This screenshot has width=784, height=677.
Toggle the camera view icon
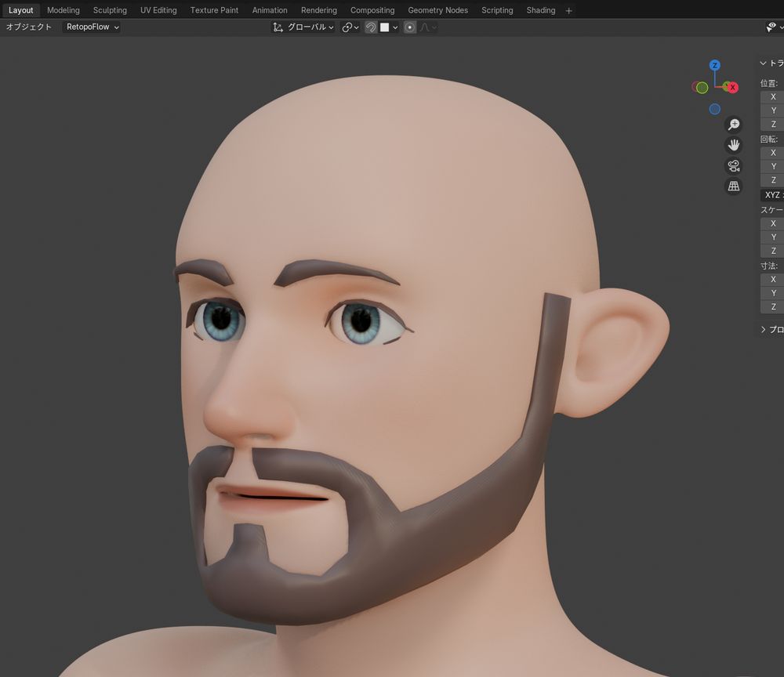(734, 165)
